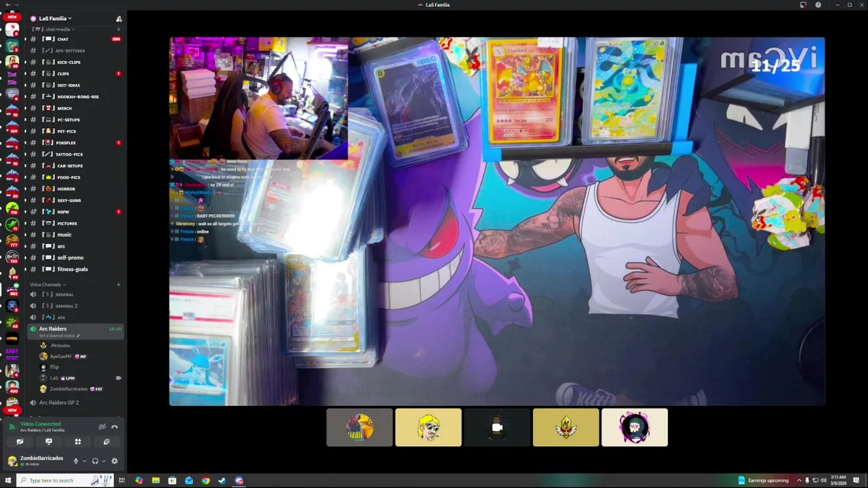Screen dimensions: 868x488
Task: Add a channel to Voice Channels category
Action: point(118,285)
